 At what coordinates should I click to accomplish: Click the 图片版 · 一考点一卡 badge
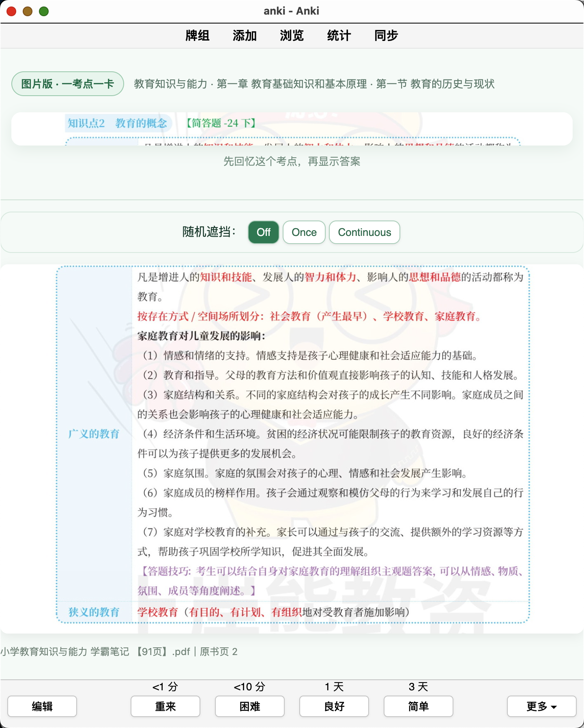pos(68,84)
